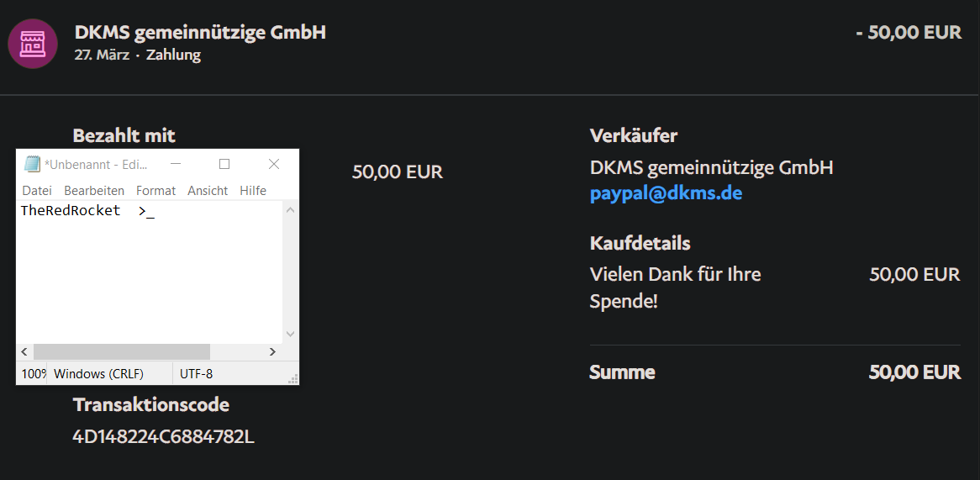The height and width of the screenshot is (480, 980).
Task: Open the Format menu in Notepad
Action: tap(155, 191)
